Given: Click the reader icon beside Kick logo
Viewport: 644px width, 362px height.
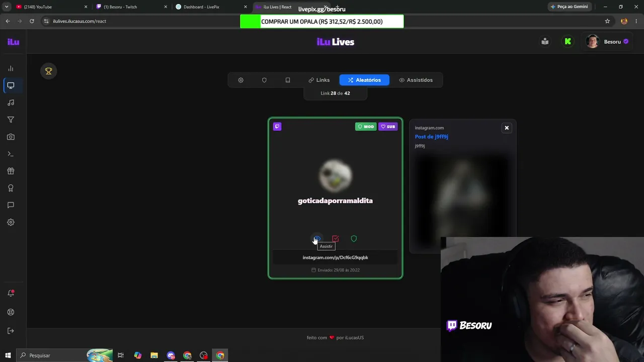Looking at the screenshot, I should (x=545, y=42).
